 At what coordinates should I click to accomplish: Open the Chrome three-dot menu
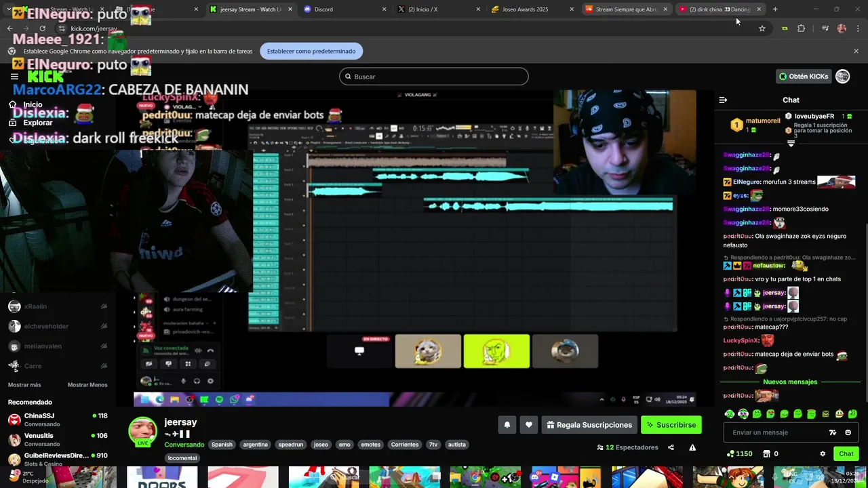coord(859,28)
